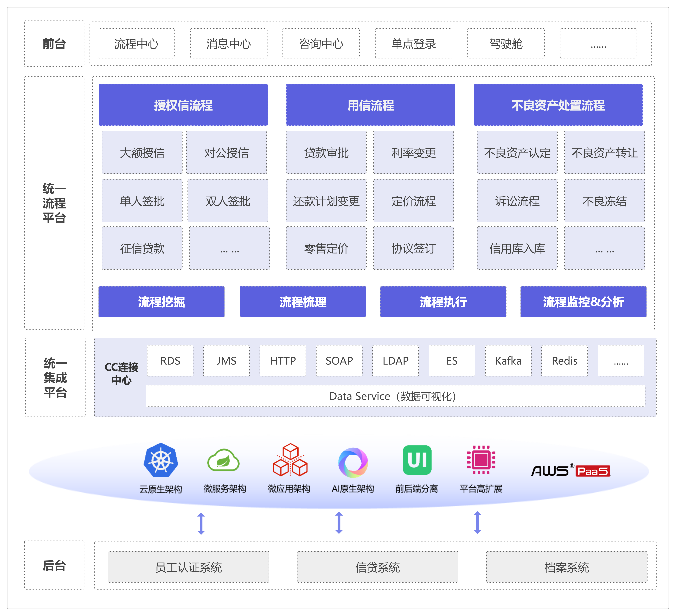Select the 流程梳理 block
The image size is (676, 616).
[303, 301]
